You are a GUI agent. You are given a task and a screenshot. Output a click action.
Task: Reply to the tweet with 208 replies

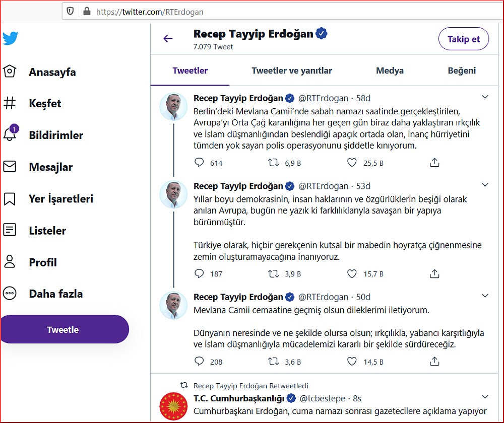pyautogui.click(x=199, y=362)
